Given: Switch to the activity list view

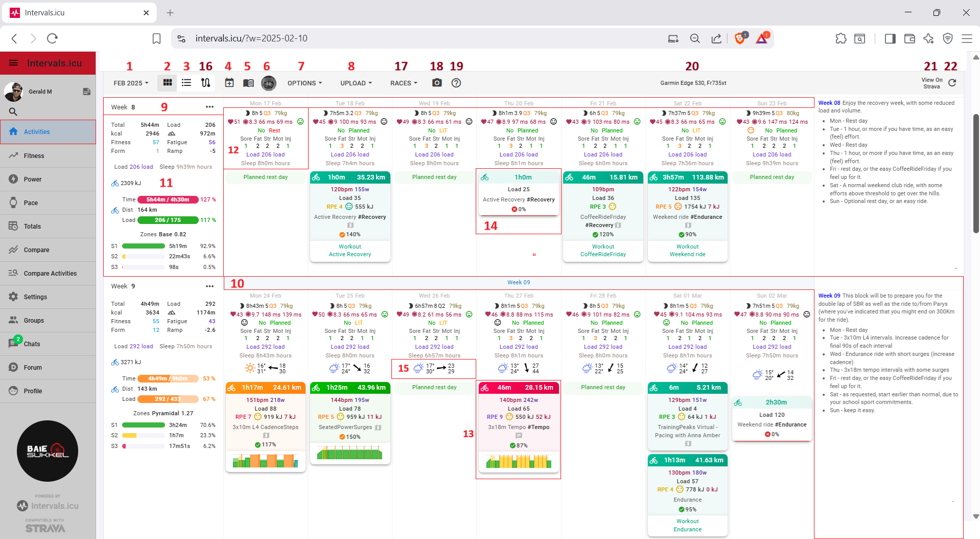Looking at the screenshot, I should tap(186, 83).
